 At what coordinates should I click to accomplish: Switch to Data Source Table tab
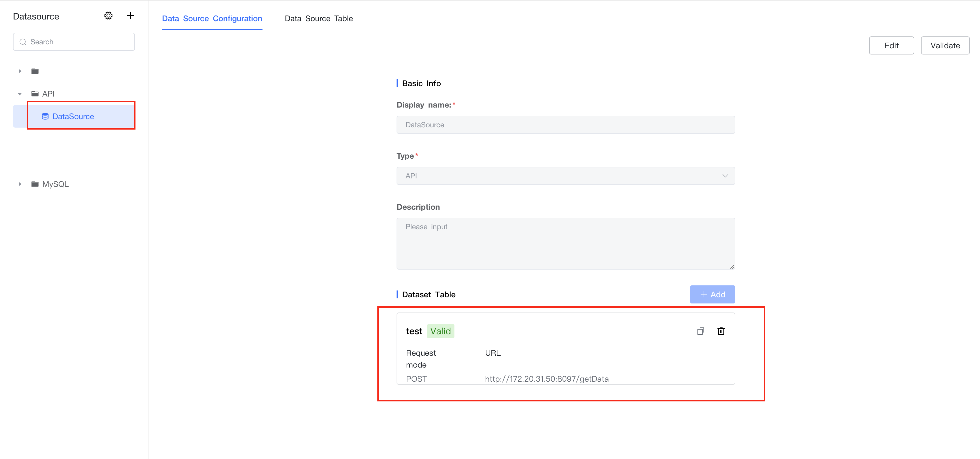coord(318,19)
